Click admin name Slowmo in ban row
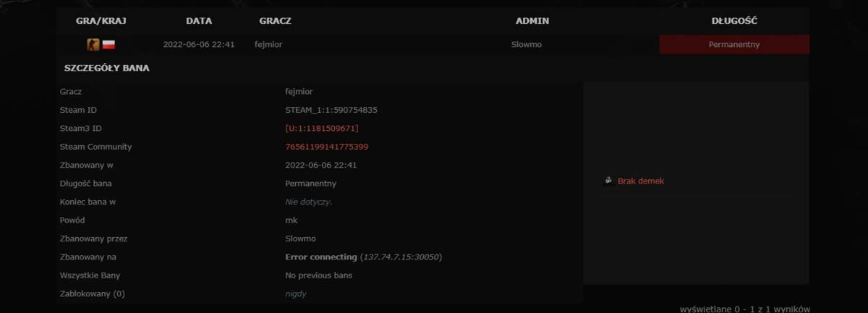Image resolution: width=868 pixels, height=313 pixels. point(527,45)
